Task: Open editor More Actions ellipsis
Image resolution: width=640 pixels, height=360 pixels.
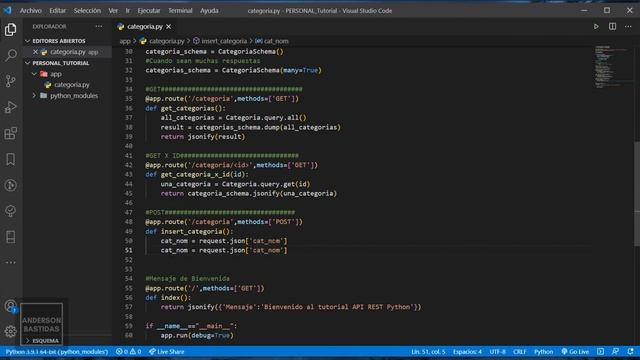Action: (x=628, y=27)
